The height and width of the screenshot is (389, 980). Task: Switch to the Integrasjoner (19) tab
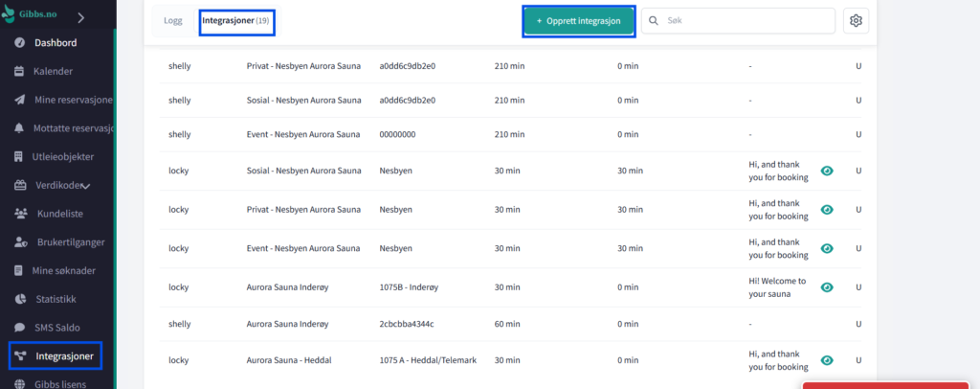235,21
